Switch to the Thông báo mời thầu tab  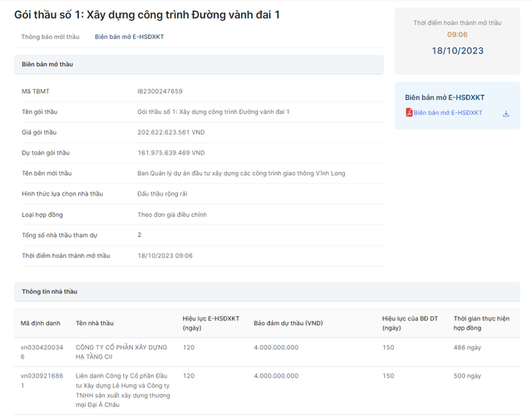pyautogui.click(x=51, y=37)
